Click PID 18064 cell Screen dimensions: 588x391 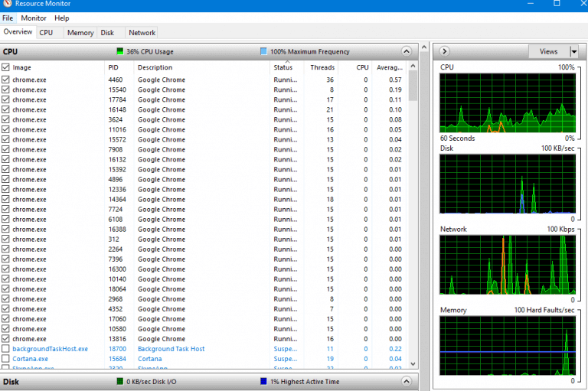pos(117,289)
